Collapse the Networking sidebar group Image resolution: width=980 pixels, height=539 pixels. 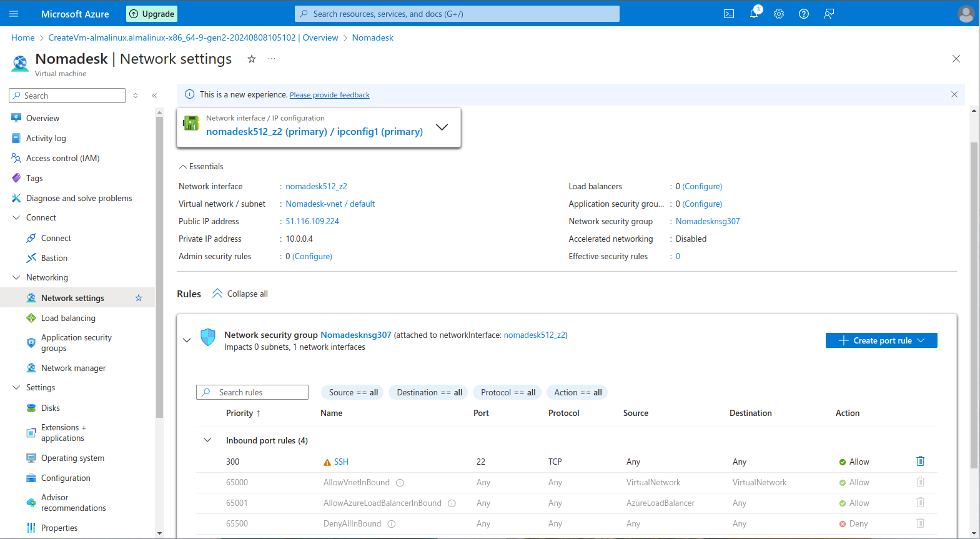16,277
